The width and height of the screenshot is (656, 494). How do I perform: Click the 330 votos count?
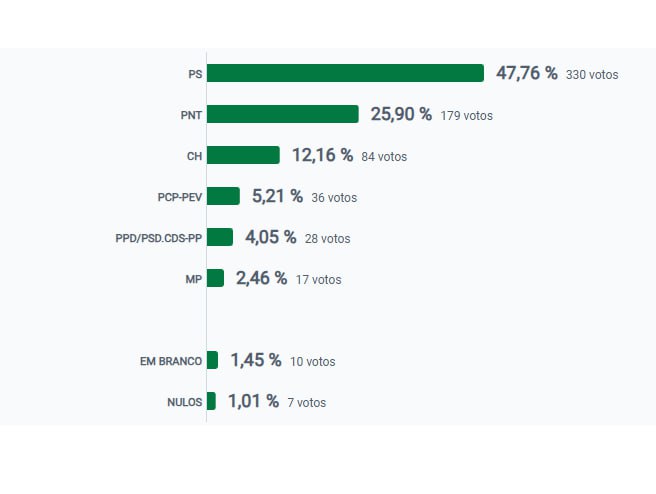click(592, 75)
